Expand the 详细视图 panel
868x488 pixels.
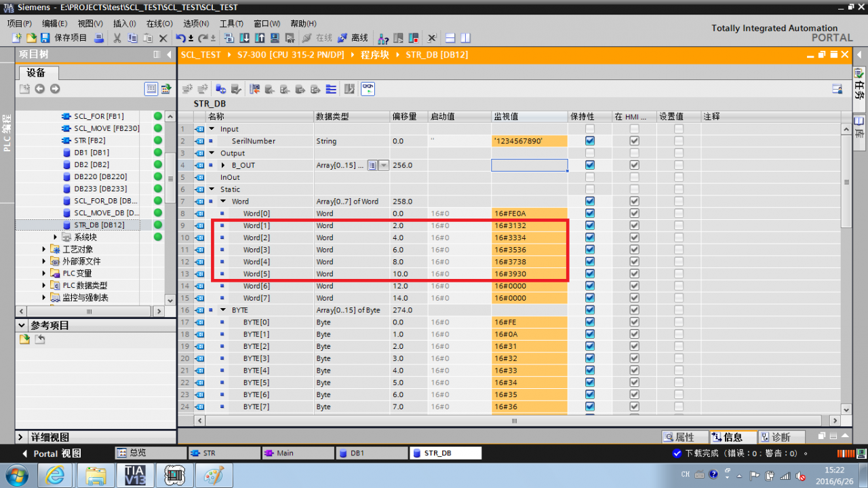(22, 437)
